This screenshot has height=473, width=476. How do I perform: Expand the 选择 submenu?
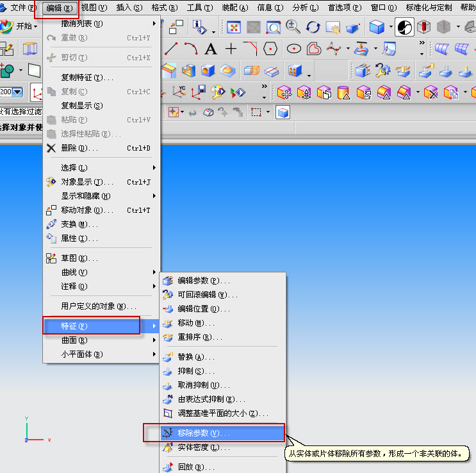tap(101, 168)
